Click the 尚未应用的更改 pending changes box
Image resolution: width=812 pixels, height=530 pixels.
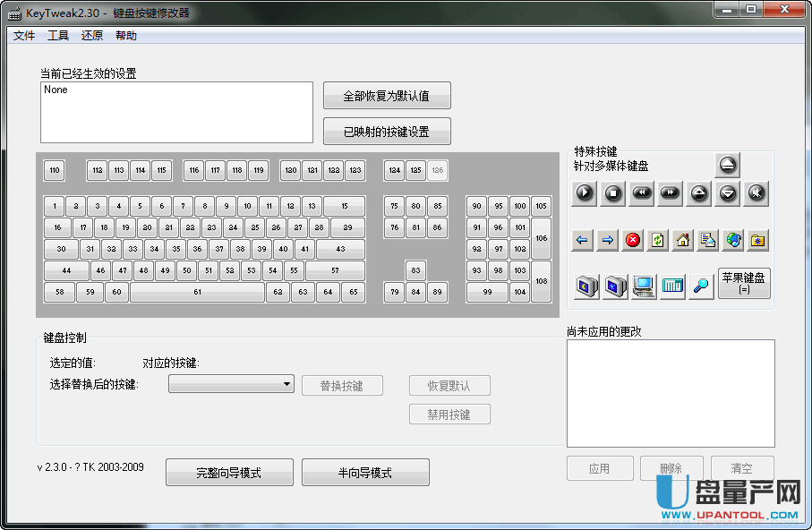pos(671,393)
